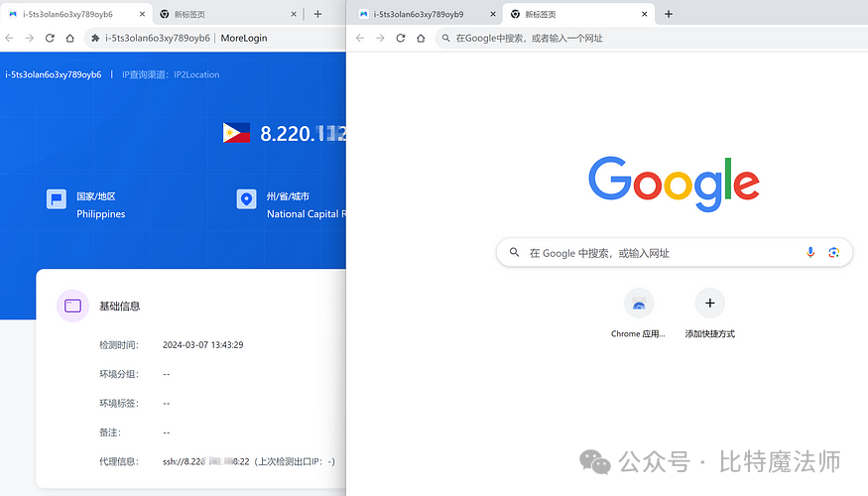Click the 州/省/城市 label

click(x=288, y=196)
